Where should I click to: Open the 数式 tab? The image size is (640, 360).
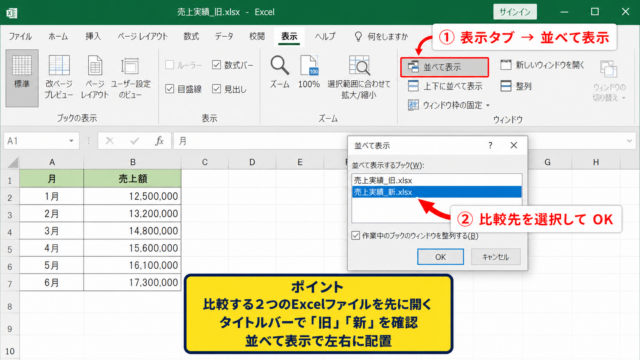[x=191, y=36]
